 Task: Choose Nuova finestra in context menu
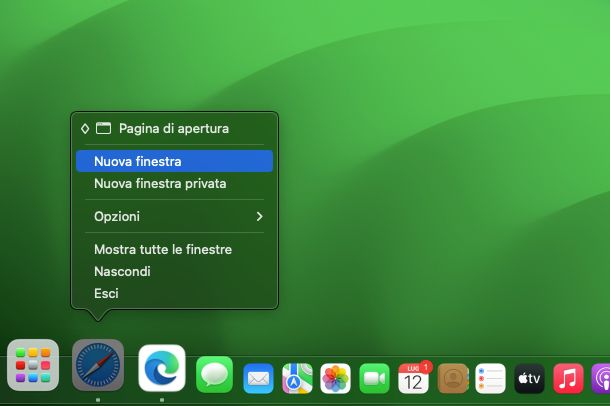pos(174,161)
